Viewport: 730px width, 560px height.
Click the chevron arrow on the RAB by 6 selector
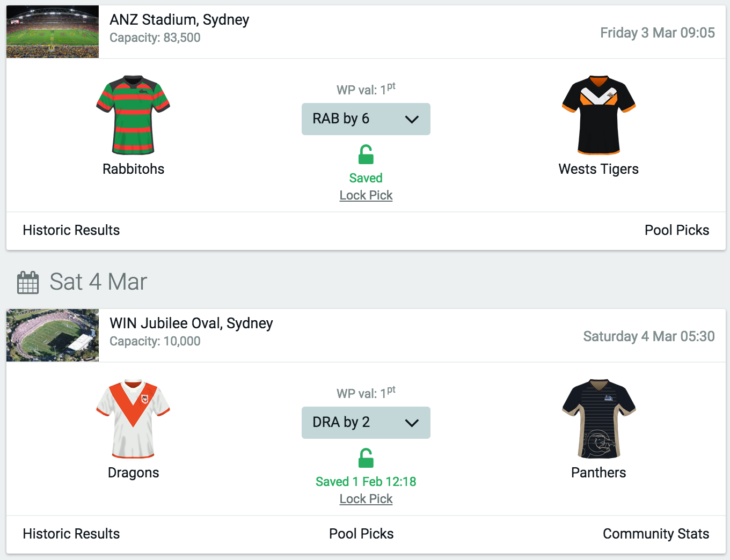pos(412,119)
